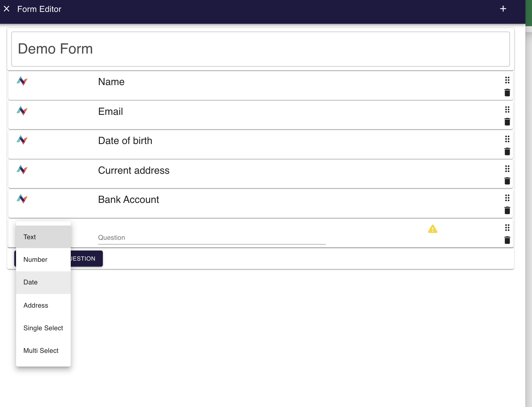The image size is (532, 407).
Task: Open type selector next to Email
Action: 22,111
